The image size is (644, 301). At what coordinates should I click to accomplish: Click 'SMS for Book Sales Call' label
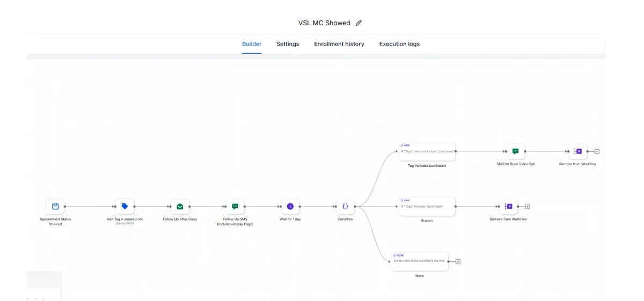(x=515, y=164)
